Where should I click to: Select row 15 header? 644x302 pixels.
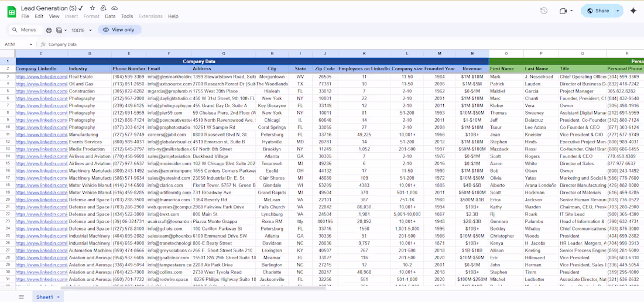click(x=8, y=164)
